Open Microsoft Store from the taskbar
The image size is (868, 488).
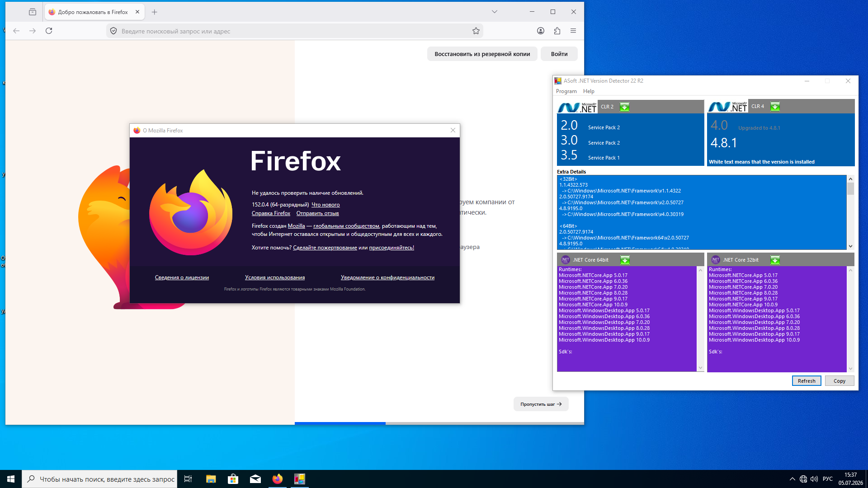233,479
